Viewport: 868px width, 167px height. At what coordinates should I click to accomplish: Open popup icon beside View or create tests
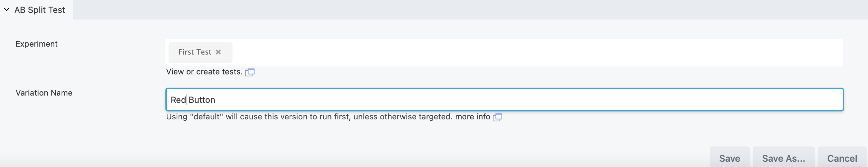pyautogui.click(x=250, y=72)
